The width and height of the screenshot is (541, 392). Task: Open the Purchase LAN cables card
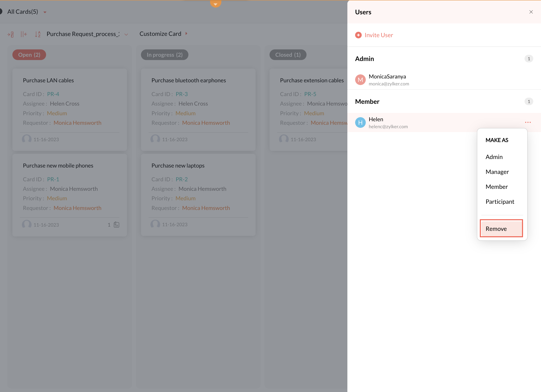48,80
